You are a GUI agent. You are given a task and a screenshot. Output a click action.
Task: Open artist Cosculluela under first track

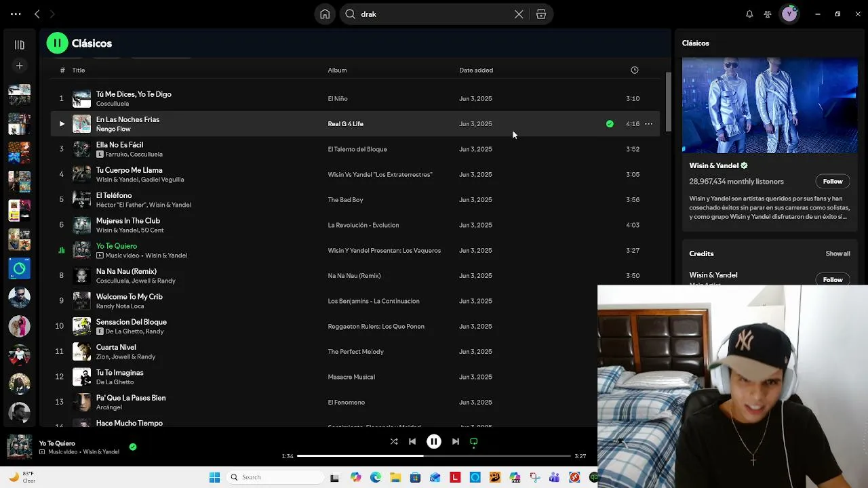[x=113, y=104]
